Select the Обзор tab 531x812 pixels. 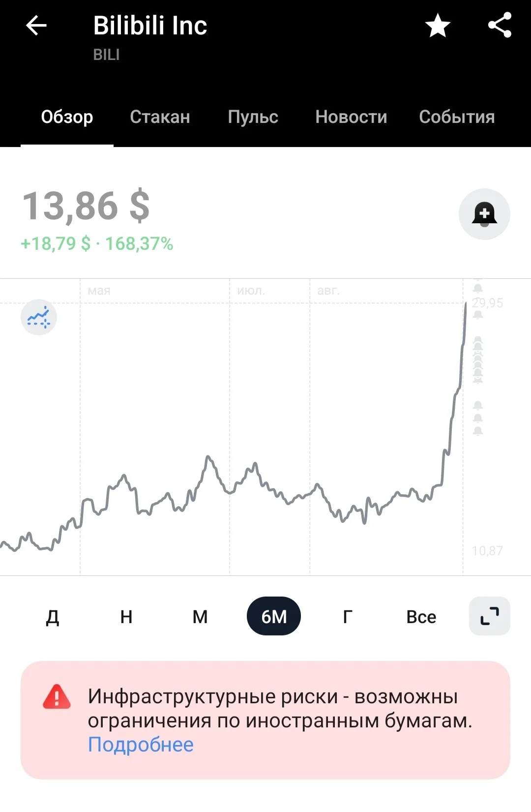pyautogui.click(x=67, y=117)
